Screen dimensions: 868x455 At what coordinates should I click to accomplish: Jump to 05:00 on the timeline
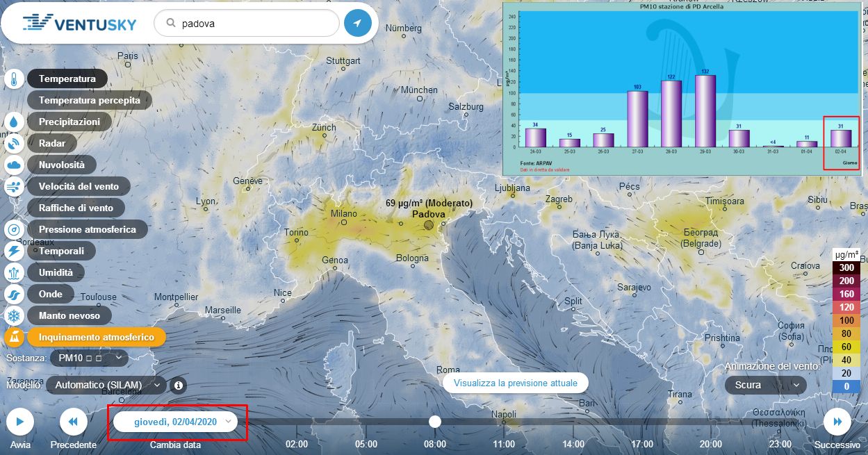point(366,444)
